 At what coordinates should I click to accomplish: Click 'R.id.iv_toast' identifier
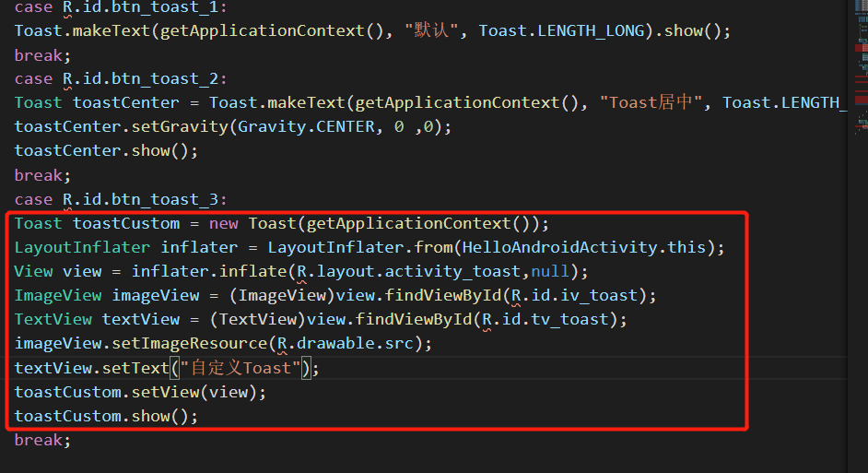tap(575, 296)
